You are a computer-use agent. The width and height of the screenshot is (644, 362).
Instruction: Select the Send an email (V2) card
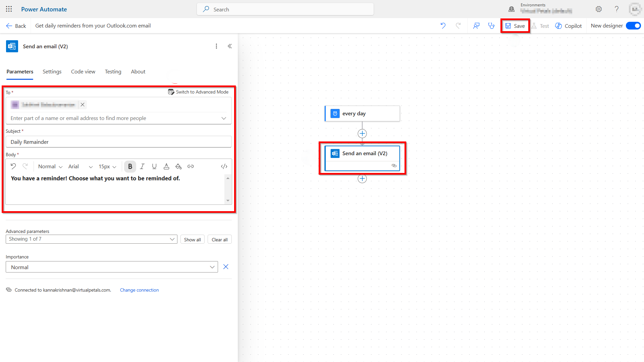click(x=362, y=158)
